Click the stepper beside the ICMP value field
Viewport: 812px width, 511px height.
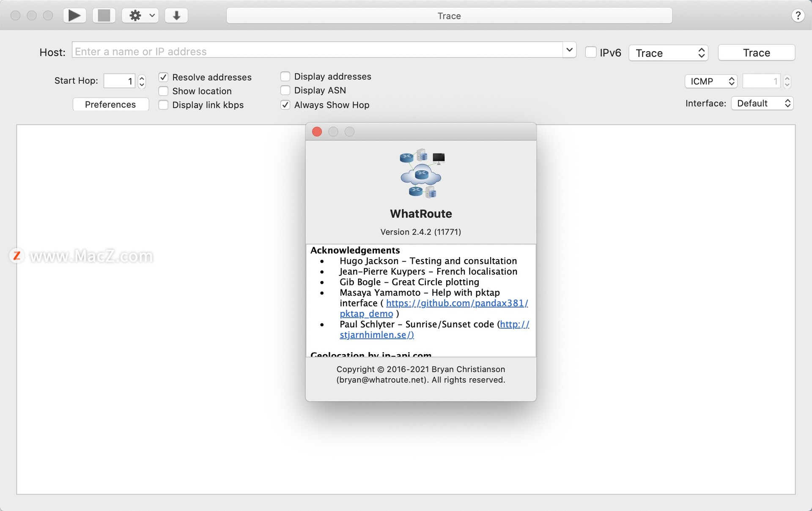pos(787,81)
